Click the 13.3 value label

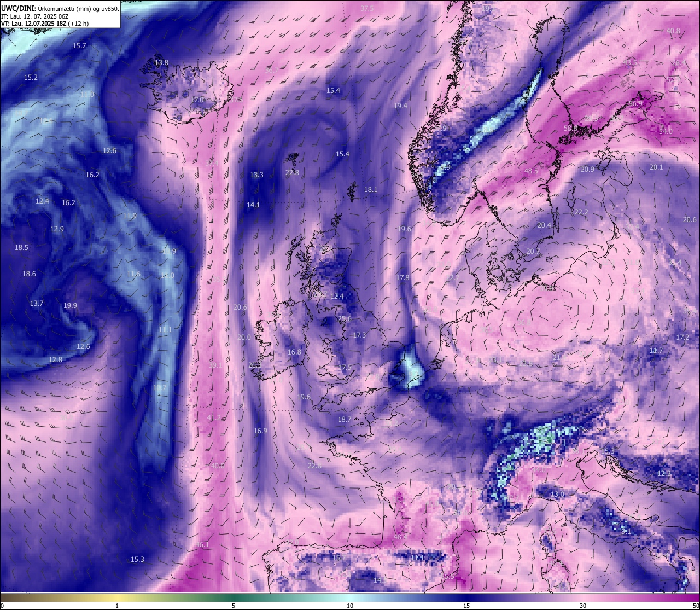pos(256,175)
